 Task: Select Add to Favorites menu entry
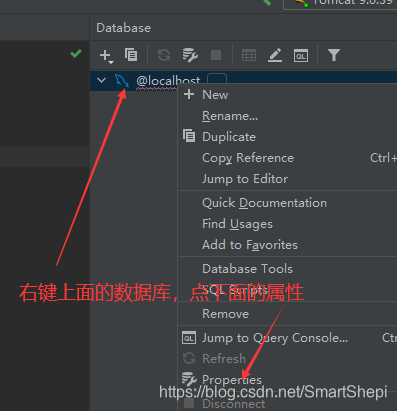[287, 245]
